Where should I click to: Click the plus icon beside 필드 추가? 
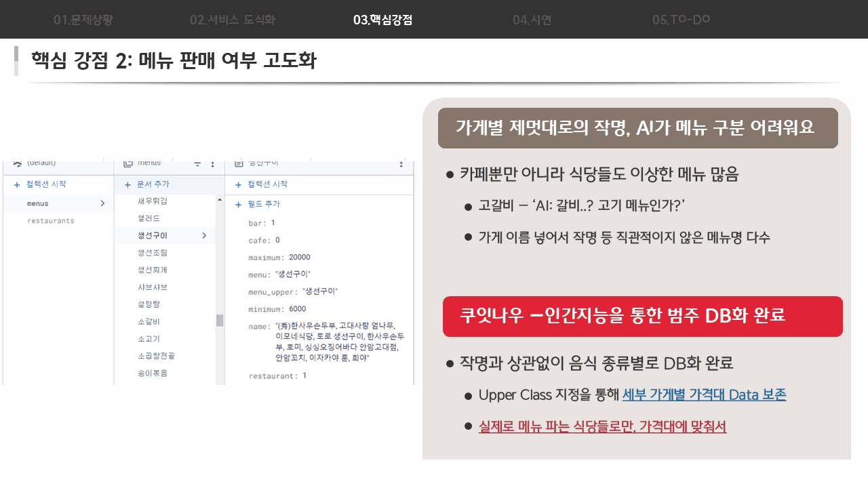239,204
